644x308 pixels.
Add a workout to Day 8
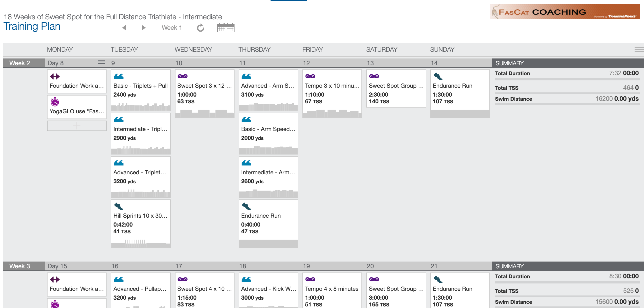77,126
